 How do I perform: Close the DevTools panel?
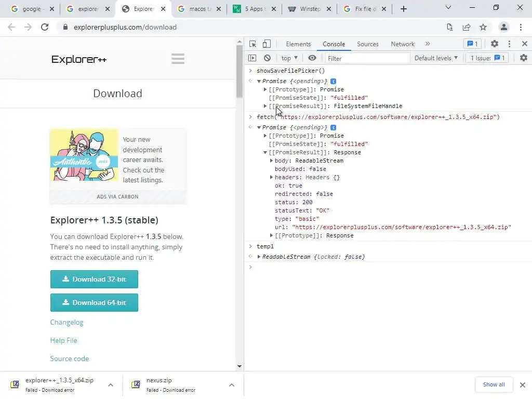pos(525,44)
